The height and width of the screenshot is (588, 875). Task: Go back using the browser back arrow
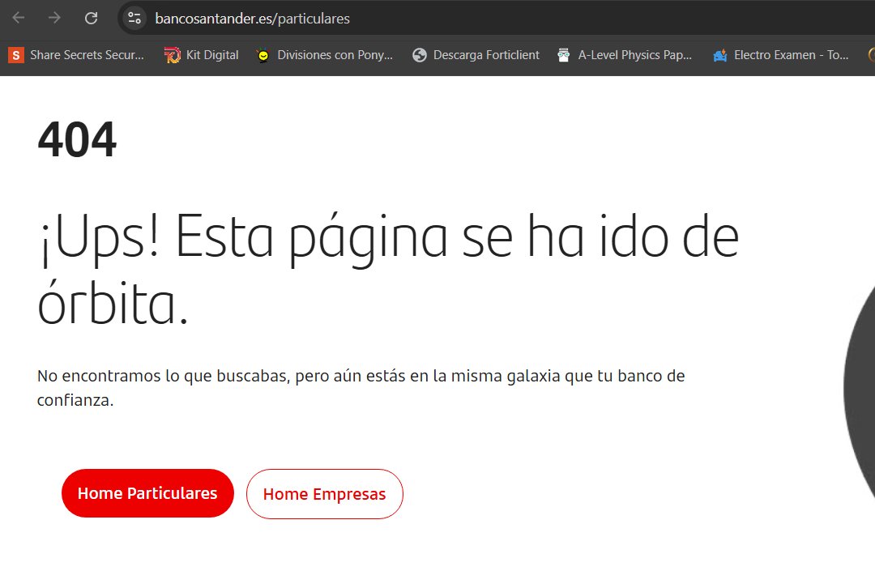tap(19, 18)
